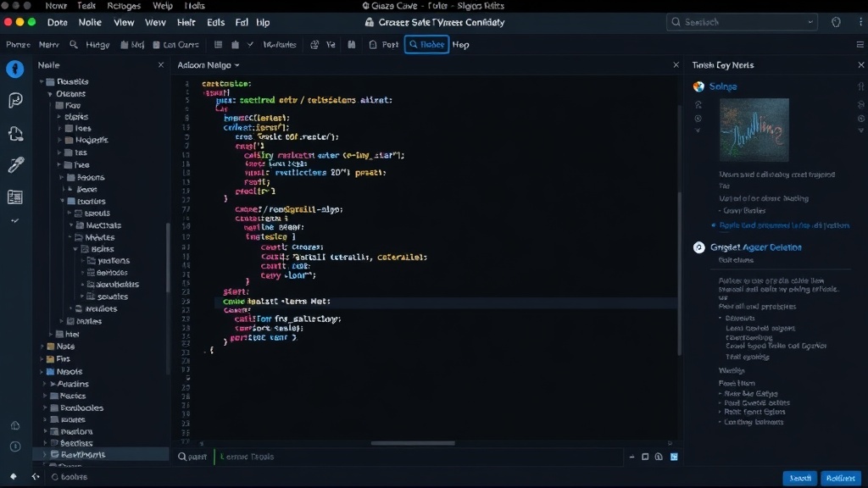Click the minus icon in the bottom editor bar

coord(632,457)
